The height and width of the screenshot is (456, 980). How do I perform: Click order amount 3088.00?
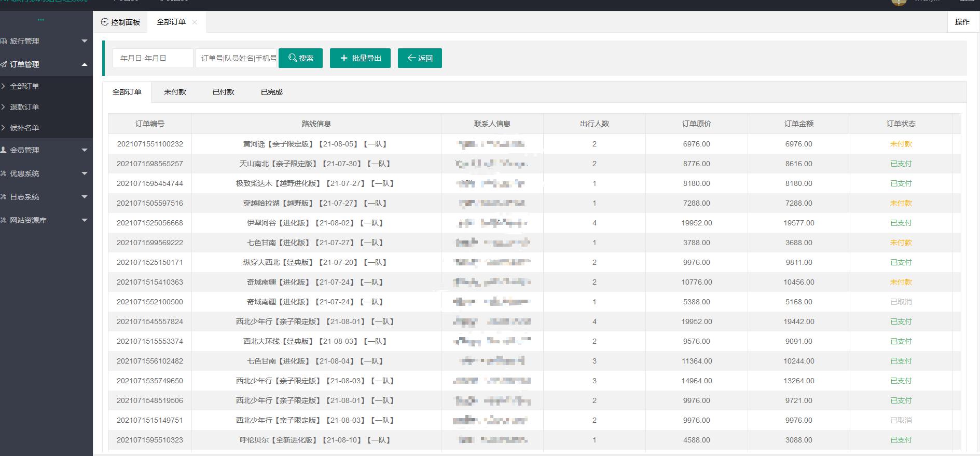(799, 440)
